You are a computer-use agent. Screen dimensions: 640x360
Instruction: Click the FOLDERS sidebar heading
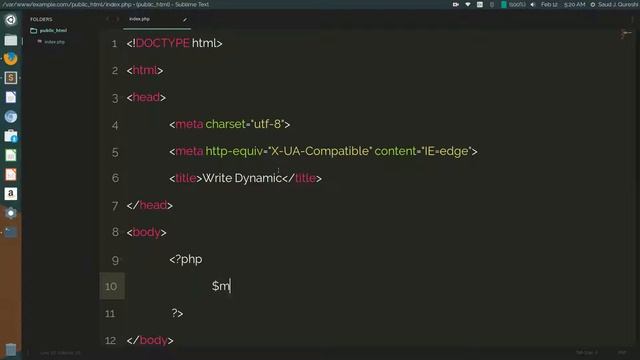point(41,19)
